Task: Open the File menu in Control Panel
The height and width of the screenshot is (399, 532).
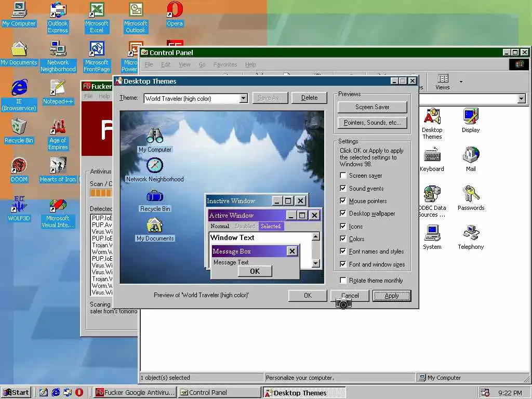Action: (149, 64)
